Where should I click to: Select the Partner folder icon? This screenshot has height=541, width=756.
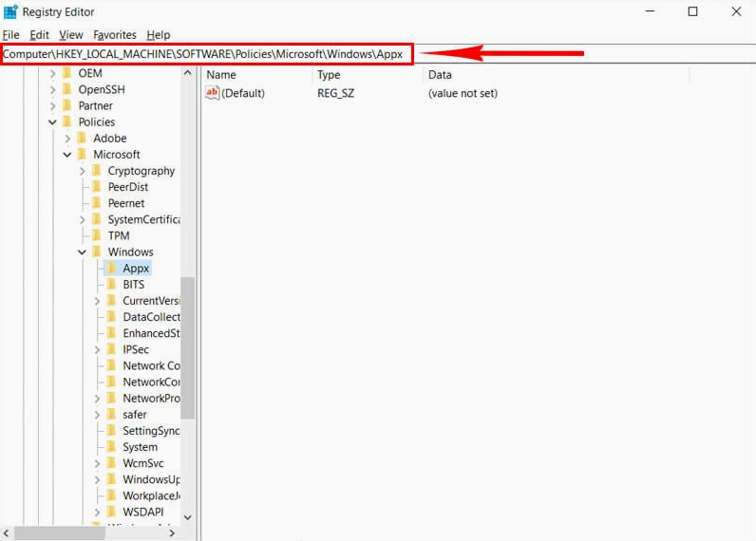click(67, 105)
